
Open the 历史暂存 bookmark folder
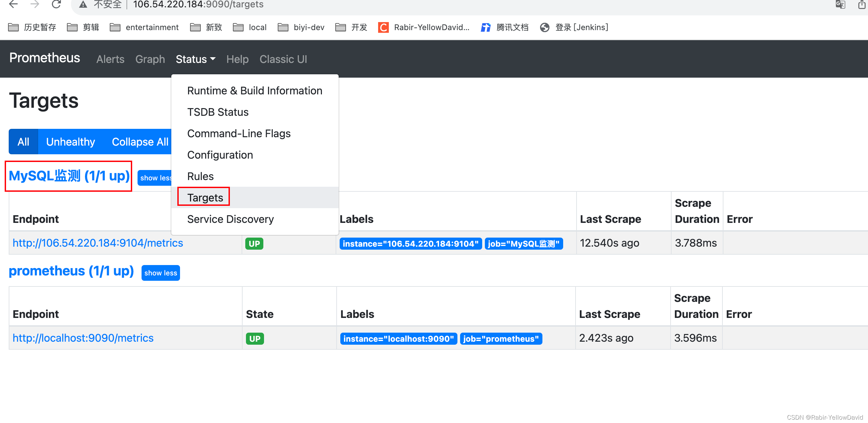coord(32,27)
